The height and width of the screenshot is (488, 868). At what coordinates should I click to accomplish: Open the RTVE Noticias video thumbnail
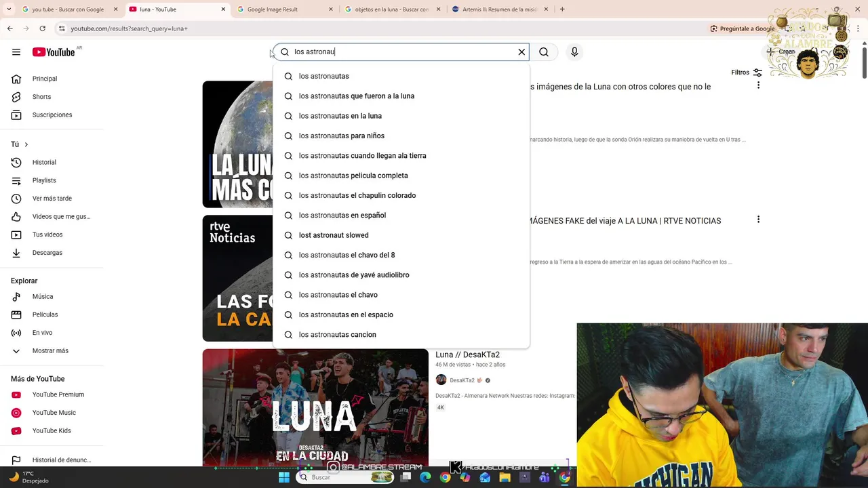[237, 278]
